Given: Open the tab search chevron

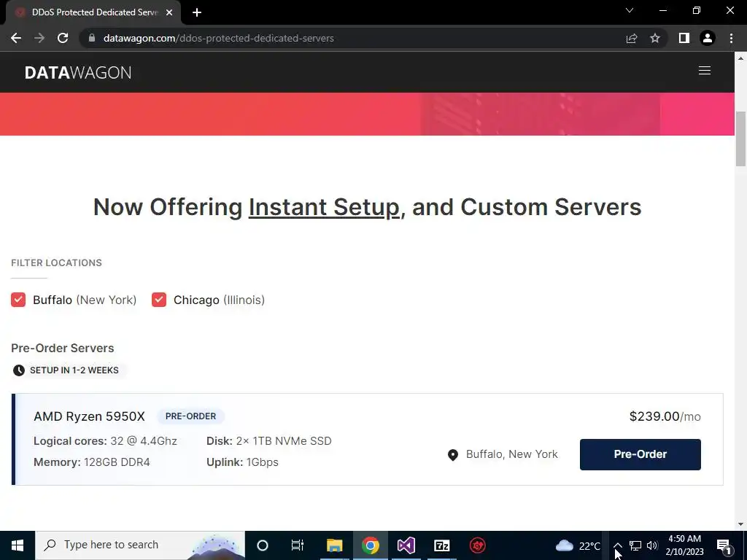Looking at the screenshot, I should click(x=630, y=10).
